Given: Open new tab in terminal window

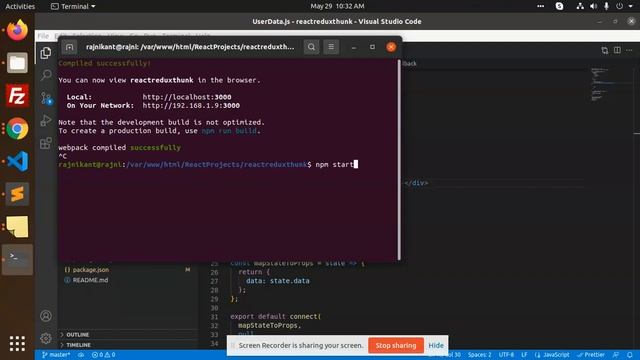Looking at the screenshot, I should [69, 47].
